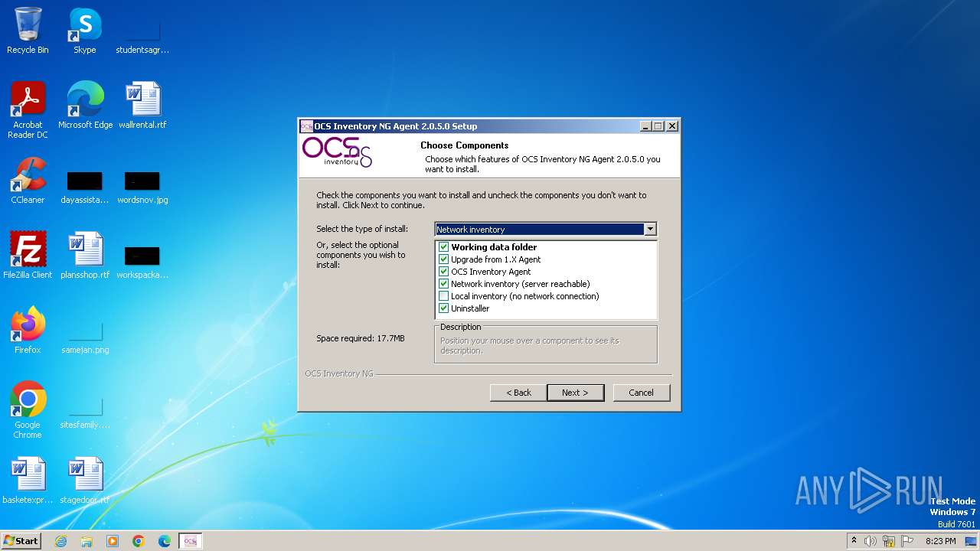980x551 pixels.
Task: Click the OCS Inventory logo in header
Action: [x=337, y=152]
